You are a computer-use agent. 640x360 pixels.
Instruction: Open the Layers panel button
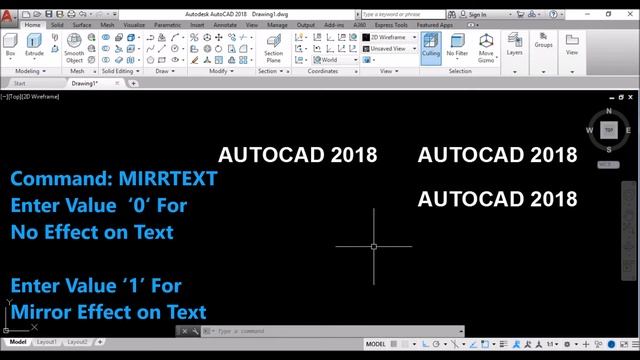pos(515,45)
